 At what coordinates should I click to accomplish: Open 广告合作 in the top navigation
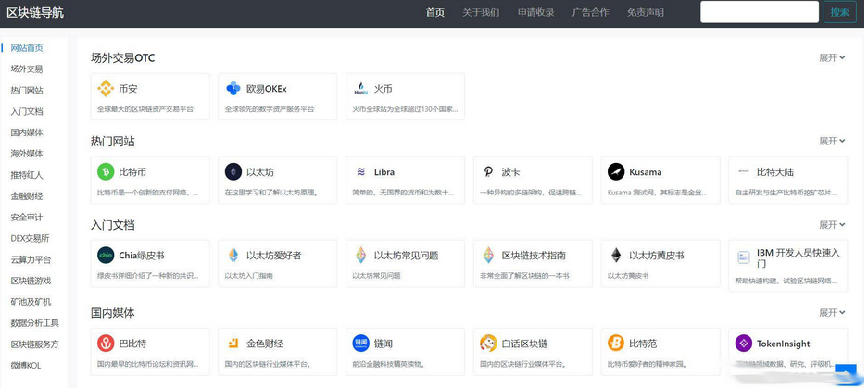coord(590,12)
